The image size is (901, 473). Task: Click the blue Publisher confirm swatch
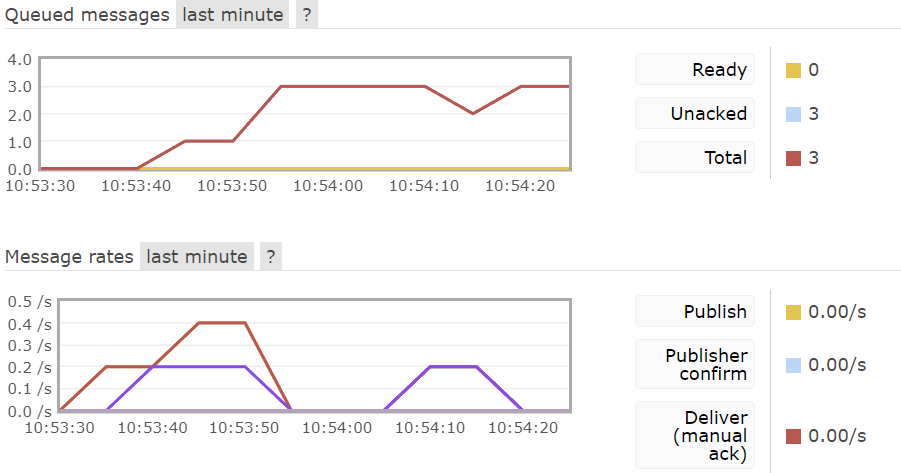click(x=793, y=365)
